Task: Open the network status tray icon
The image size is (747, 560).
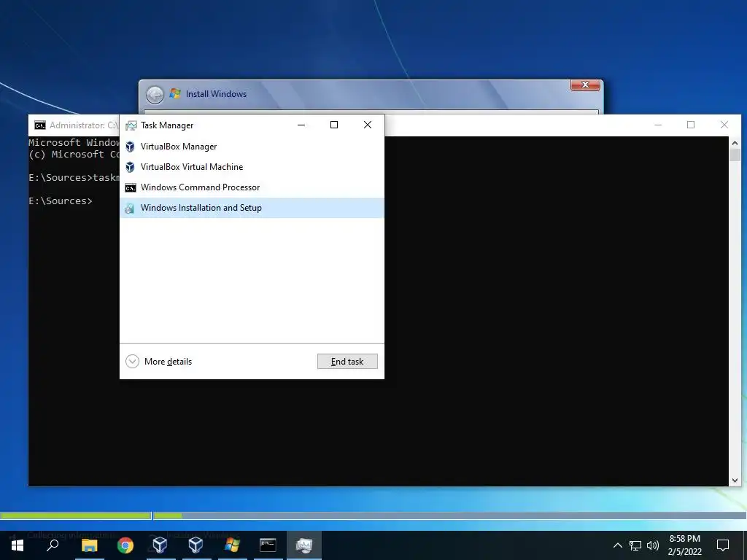Action: pos(635,545)
